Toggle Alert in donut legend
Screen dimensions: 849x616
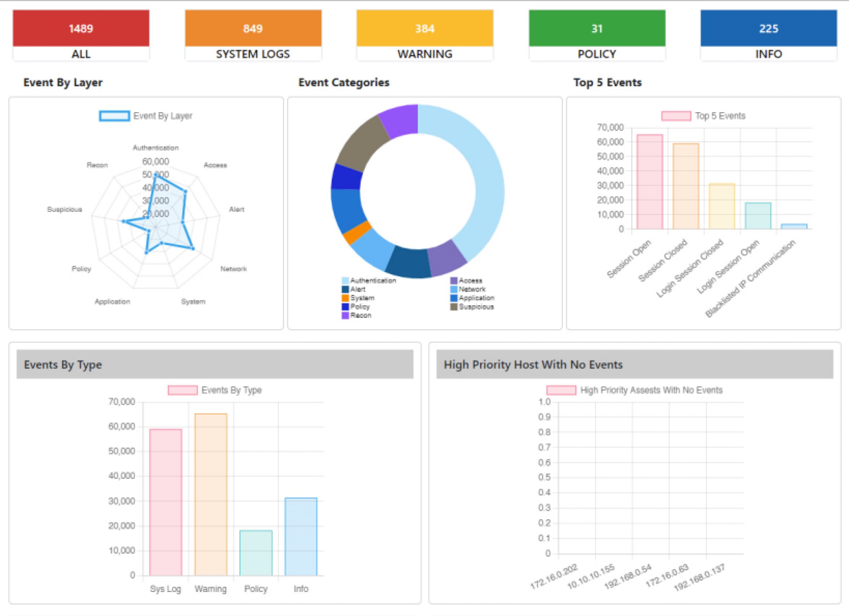click(x=354, y=289)
